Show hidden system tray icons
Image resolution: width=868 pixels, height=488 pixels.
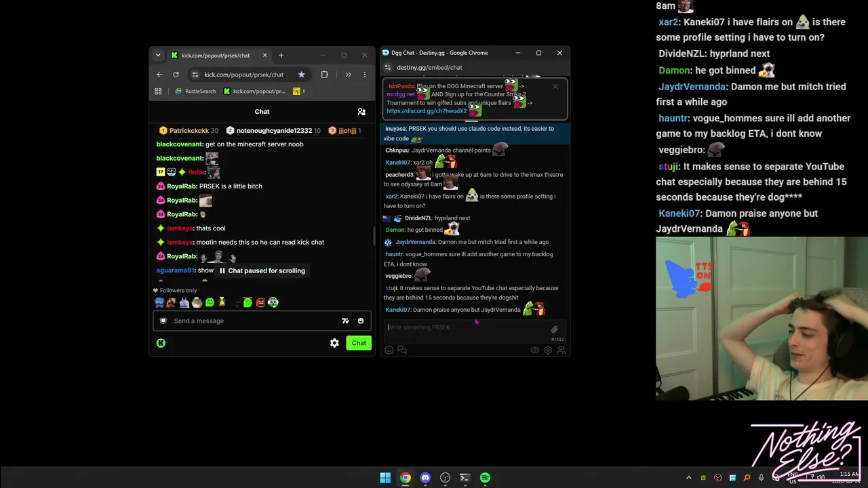click(x=689, y=478)
